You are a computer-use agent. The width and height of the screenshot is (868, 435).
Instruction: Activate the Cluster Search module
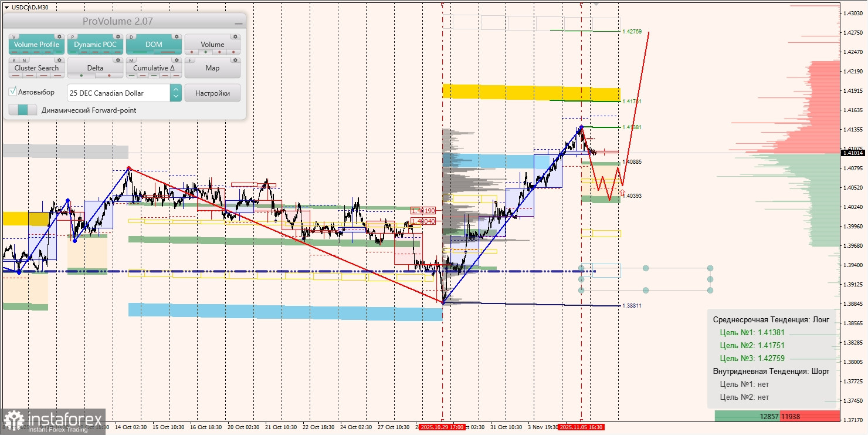(x=36, y=68)
